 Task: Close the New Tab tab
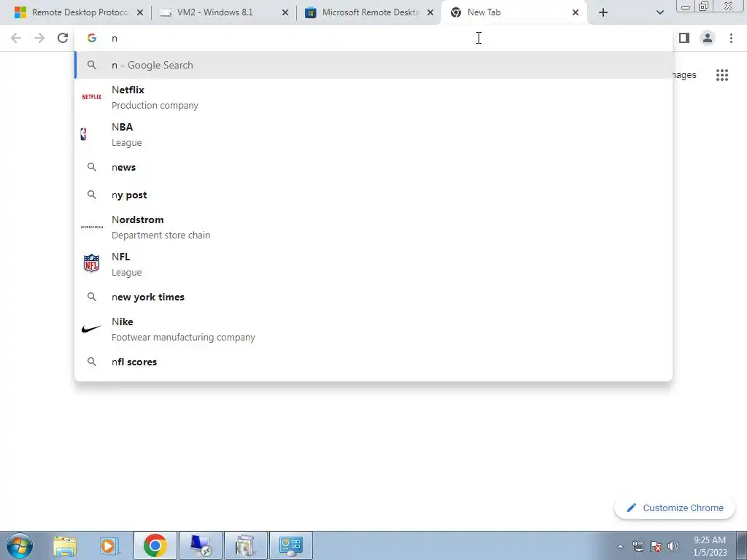tap(576, 13)
